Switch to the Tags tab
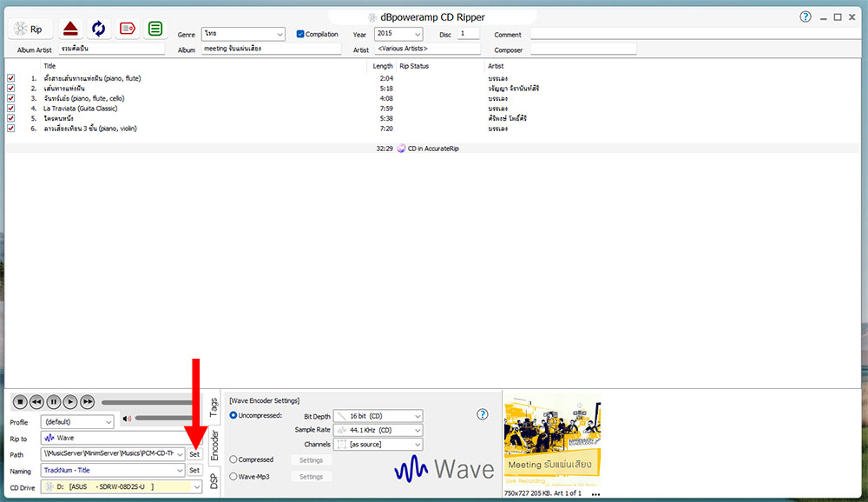The image size is (868, 502). tap(214, 406)
